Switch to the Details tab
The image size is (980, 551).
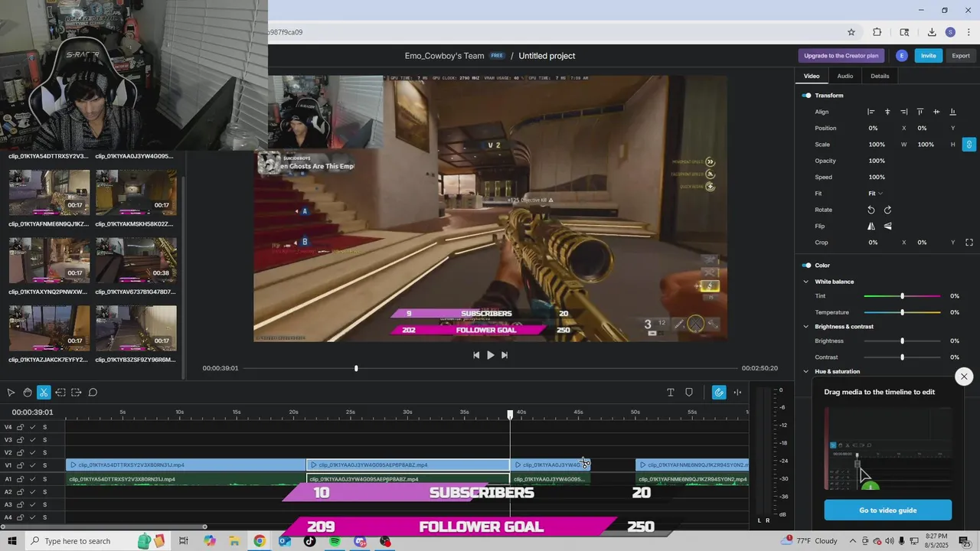pyautogui.click(x=880, y=76)
